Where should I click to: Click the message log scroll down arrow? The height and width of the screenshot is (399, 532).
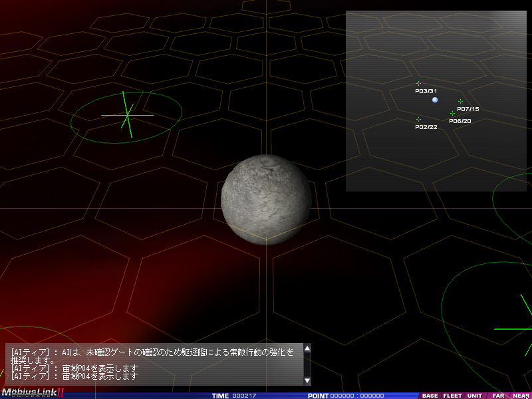[307, 380]
